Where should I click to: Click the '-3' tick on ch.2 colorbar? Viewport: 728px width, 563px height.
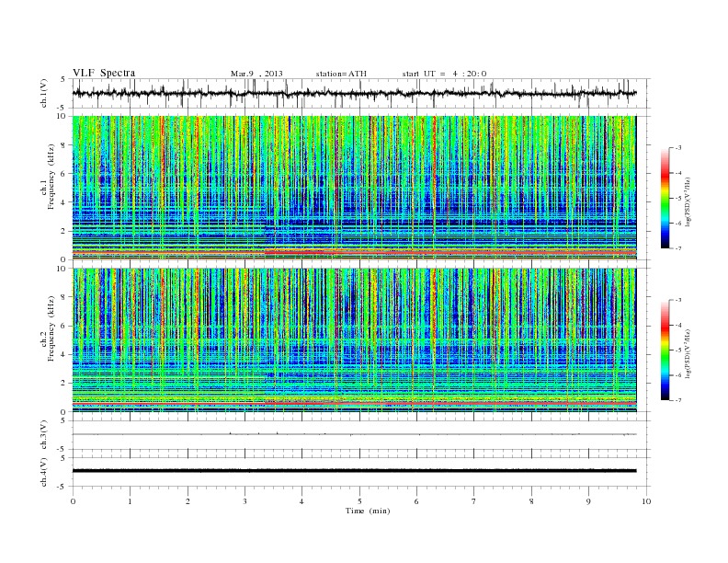(677, 300)
